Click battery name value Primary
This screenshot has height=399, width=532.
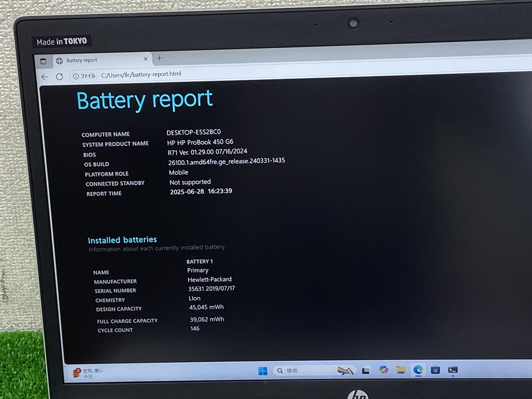[x=198, y=270]
